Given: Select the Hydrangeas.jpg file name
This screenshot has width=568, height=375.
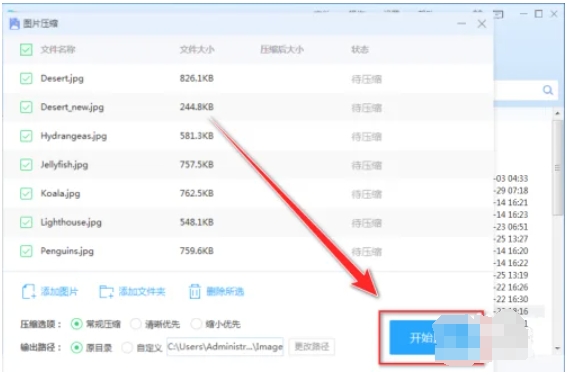Looking at the screenshot, I should point(74,136).
